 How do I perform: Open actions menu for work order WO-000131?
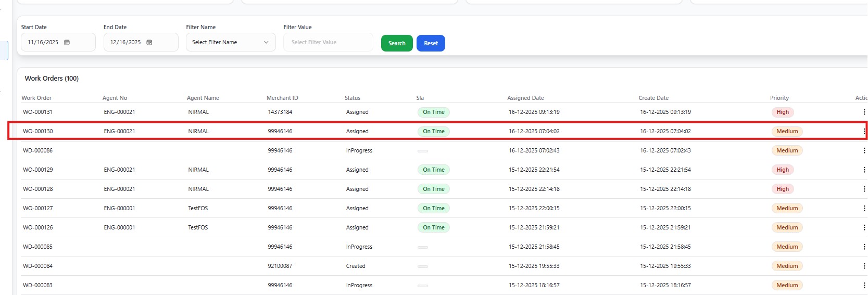(864, 112)
